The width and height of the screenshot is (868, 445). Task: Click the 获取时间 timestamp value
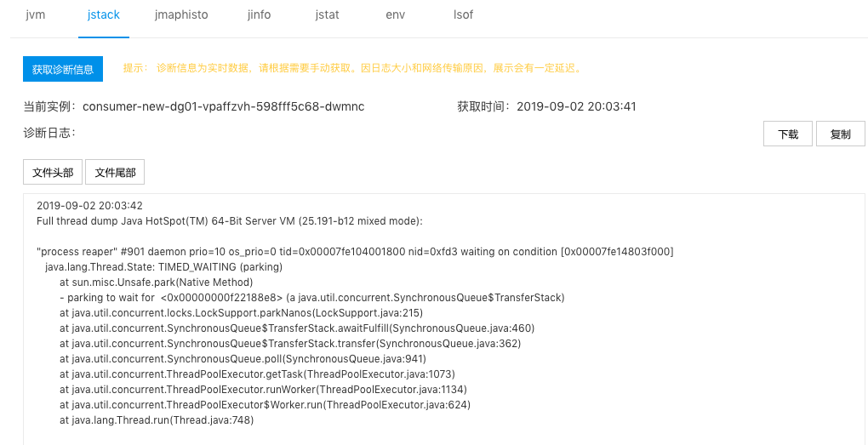click(576, 106)
